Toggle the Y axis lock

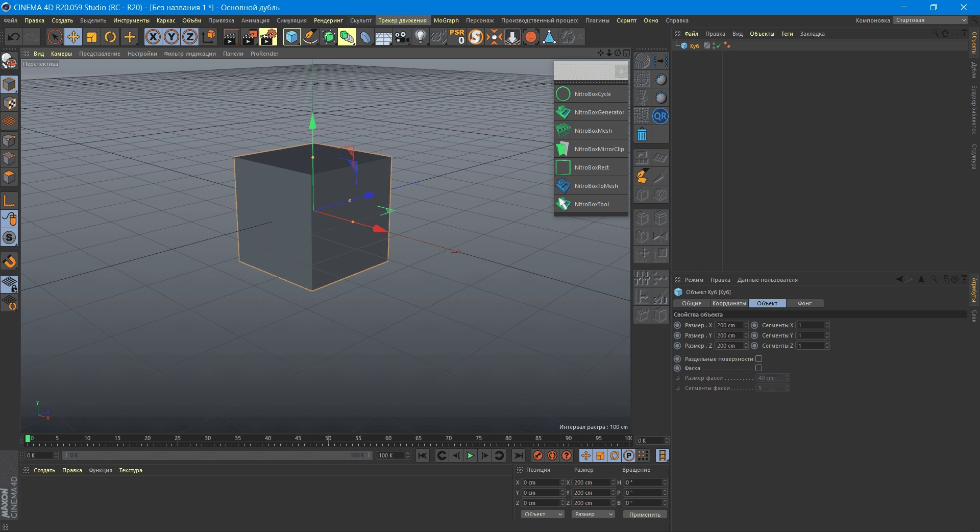[171, 37]
